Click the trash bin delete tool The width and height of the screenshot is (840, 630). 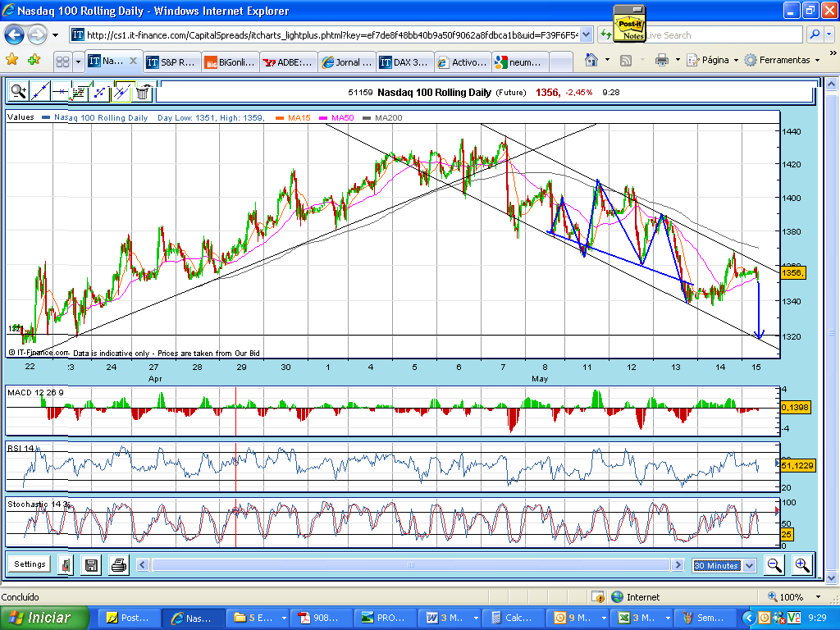pyautogui.click(x=143, y=92)
